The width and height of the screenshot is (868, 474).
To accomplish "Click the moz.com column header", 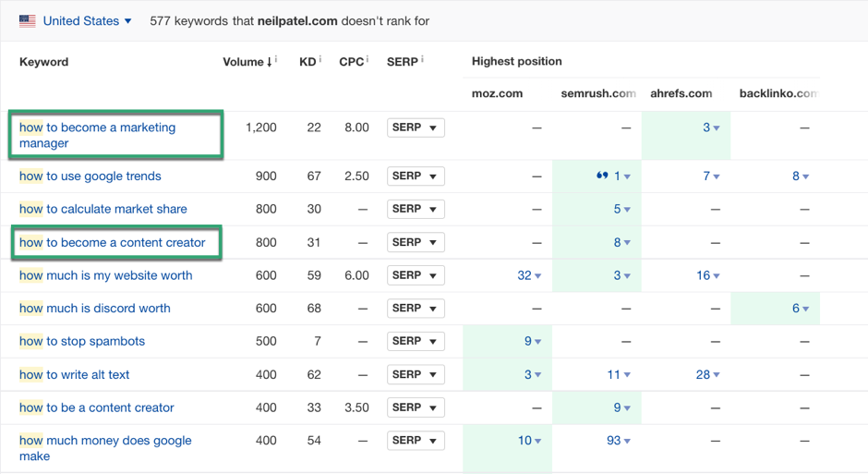I will coord(497,93).
